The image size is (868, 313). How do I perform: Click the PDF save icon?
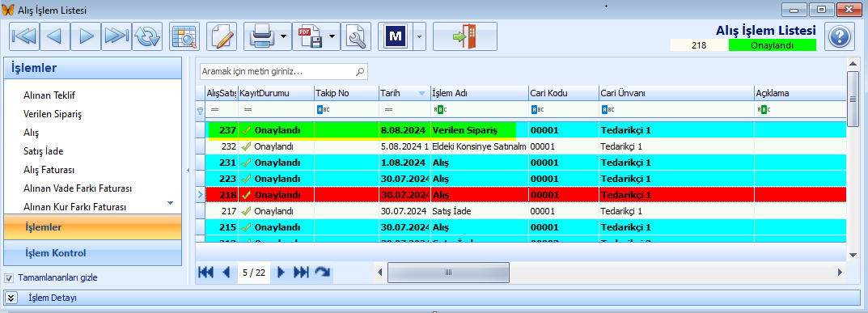310,36
